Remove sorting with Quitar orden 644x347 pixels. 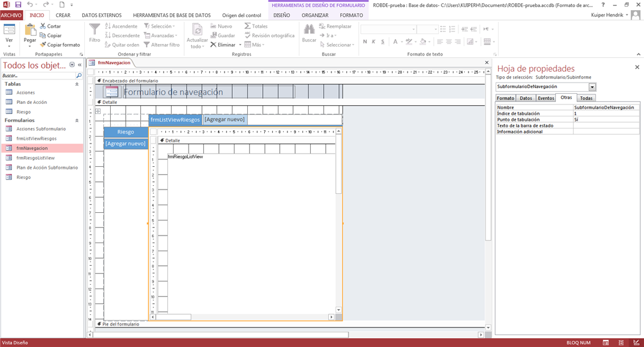pyautogui.click(x=121, y=45)
